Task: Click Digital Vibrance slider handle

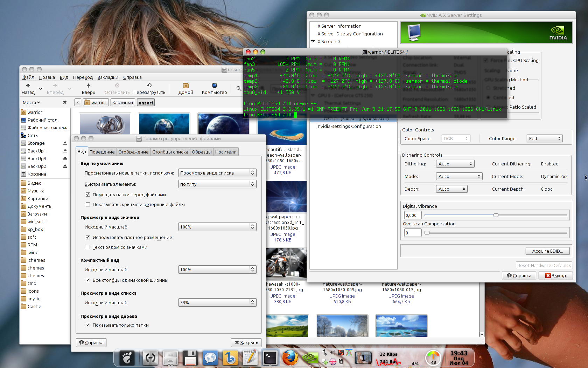Action: (x=496, y=215)
